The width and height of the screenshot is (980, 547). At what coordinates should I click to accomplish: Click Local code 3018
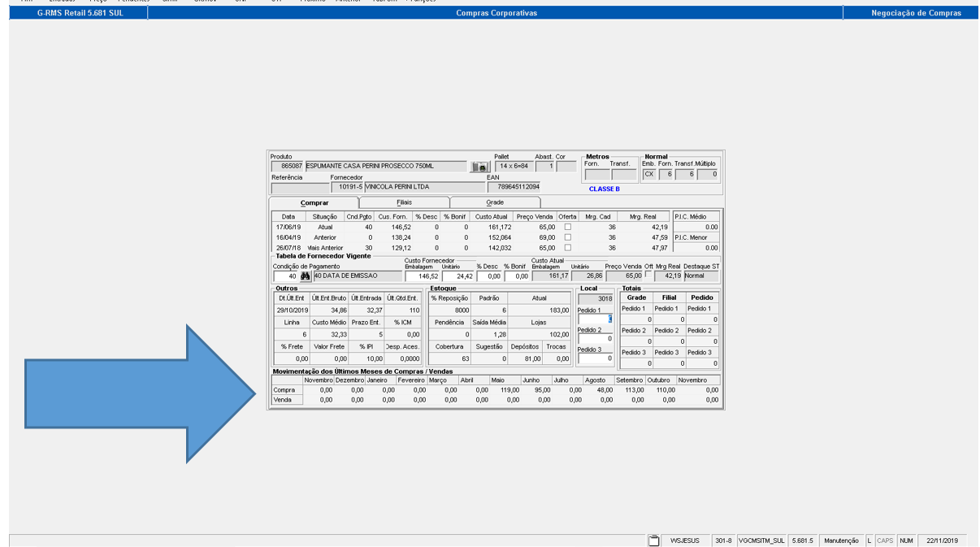click(x=596, y=298)
